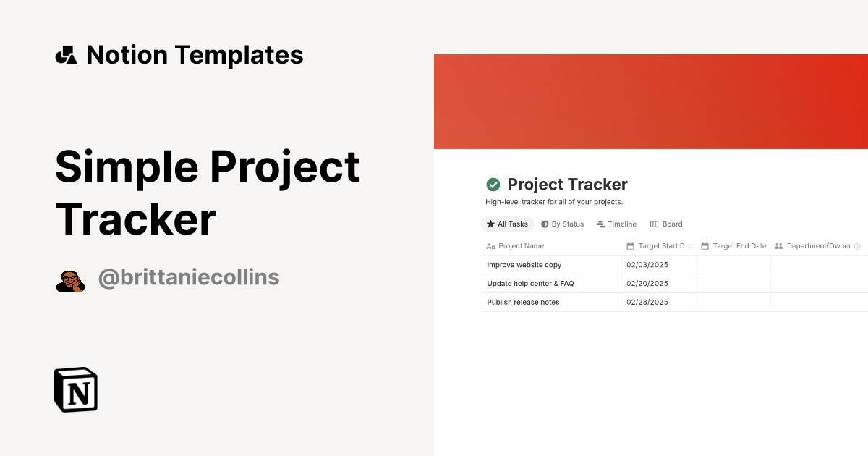Click the Notion letter N logo
Image resolution: width=868 pixels, height=456 pixels.
(75, 389)
